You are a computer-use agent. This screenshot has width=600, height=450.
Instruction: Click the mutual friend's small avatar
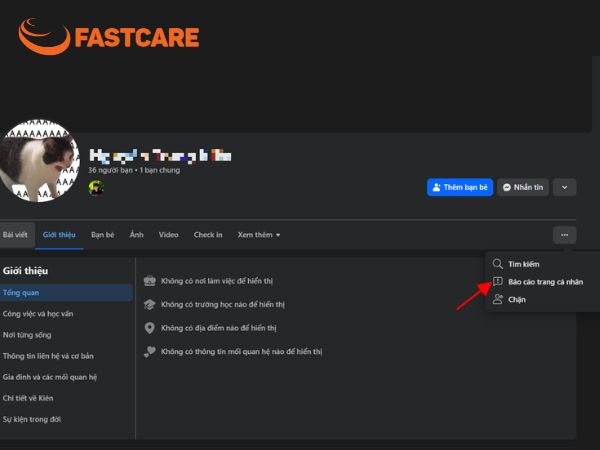[96, 188]
